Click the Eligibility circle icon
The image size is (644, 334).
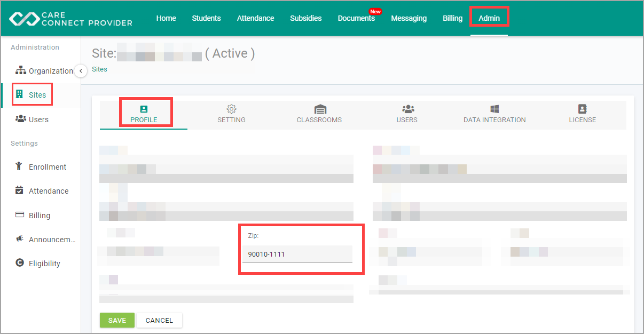point(20,263)
